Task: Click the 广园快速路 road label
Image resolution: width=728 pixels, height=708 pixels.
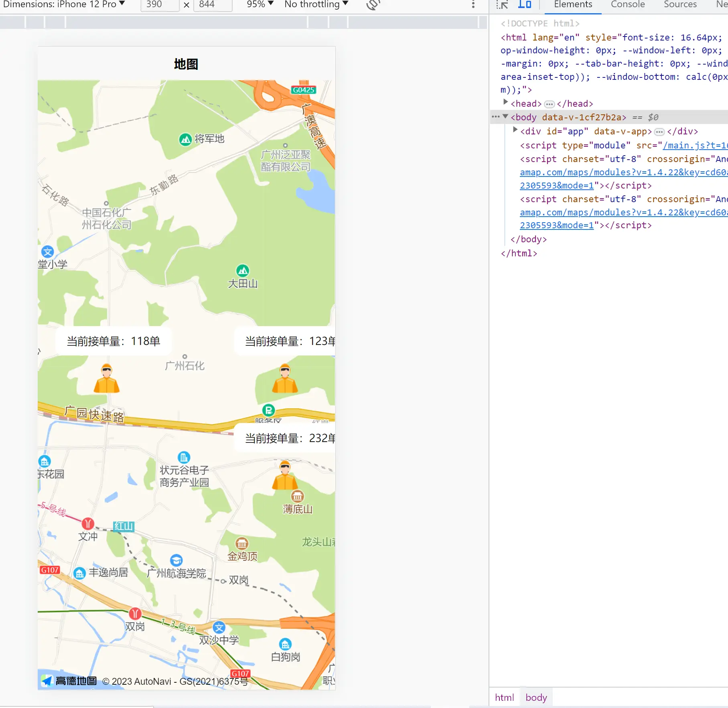Action: [x=95, y=414]
